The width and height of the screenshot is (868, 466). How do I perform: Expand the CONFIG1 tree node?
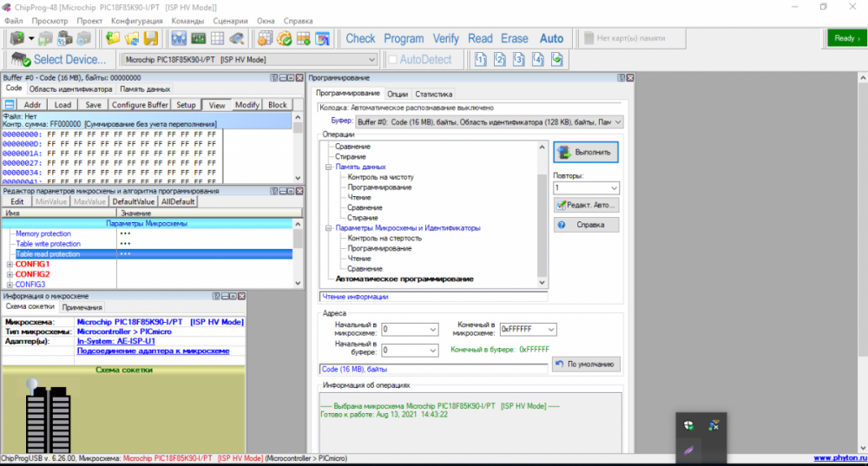[10, 264]
